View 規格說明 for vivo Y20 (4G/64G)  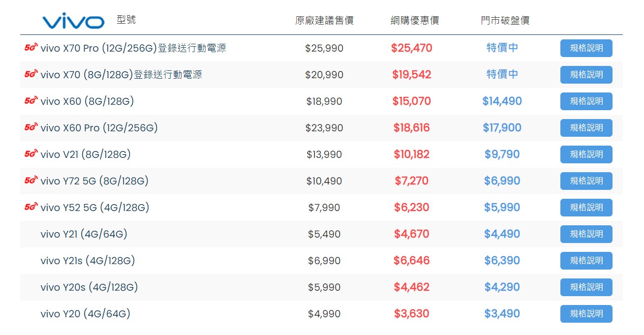click(x=586, y=314)
